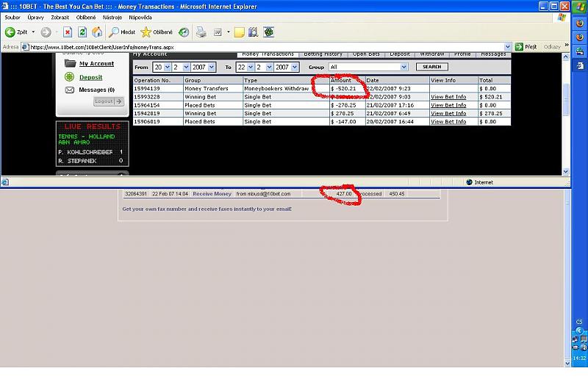
Task: Open the Messages envelope icon in sidebar
Action: click(x=69, y=90)
